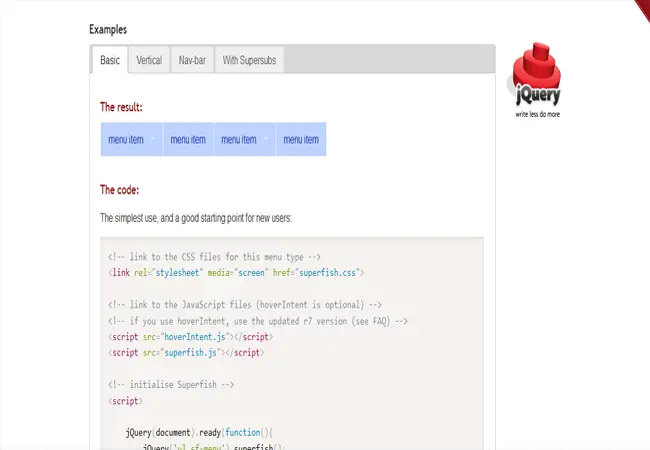Viewport: 650px width, 450px height.
Task: Click the 'updated r7 version' comment line
Action: [x=257, y=321]
